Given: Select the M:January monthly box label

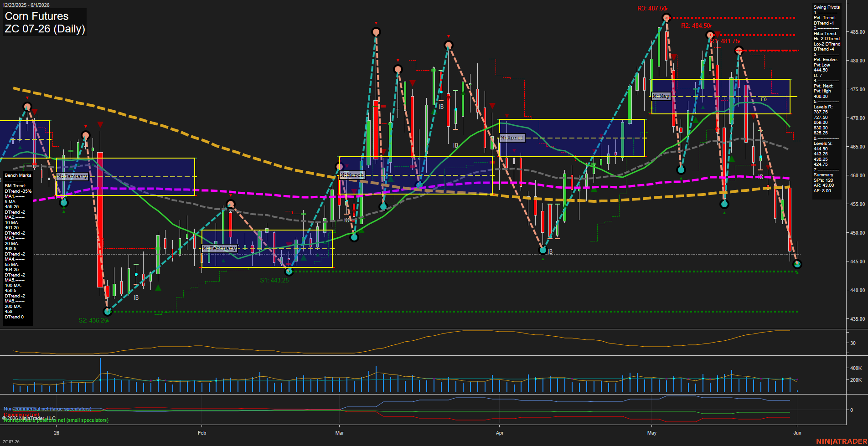Looking at the screenshot, I should click(x=72, y=176).
